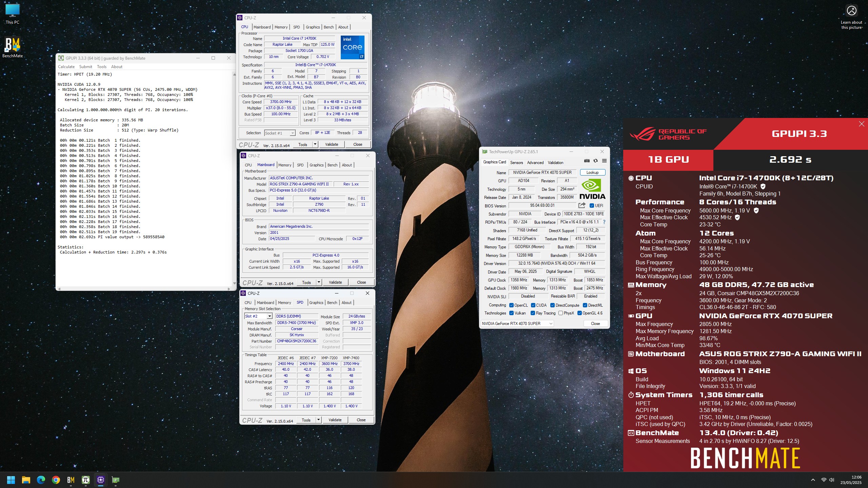
Task: Switch to GPU-Z in the taskbar
Action: 116,480
